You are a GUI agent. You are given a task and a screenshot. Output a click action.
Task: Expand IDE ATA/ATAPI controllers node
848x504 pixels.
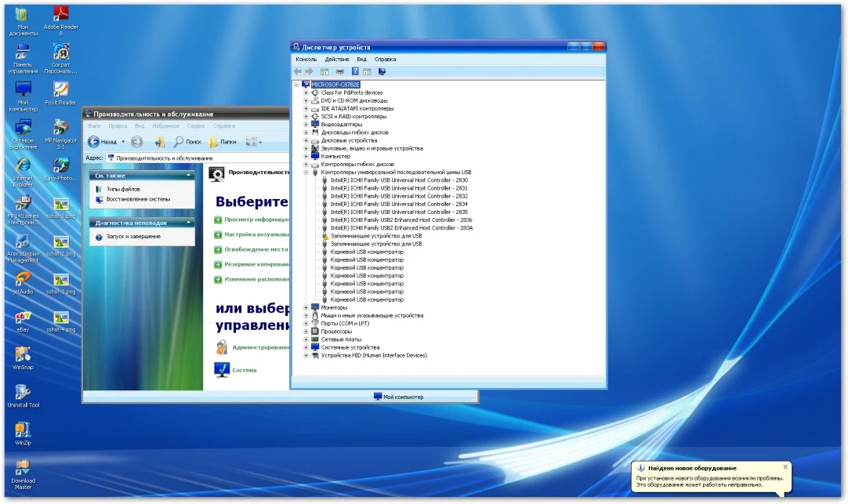(306, 109)
